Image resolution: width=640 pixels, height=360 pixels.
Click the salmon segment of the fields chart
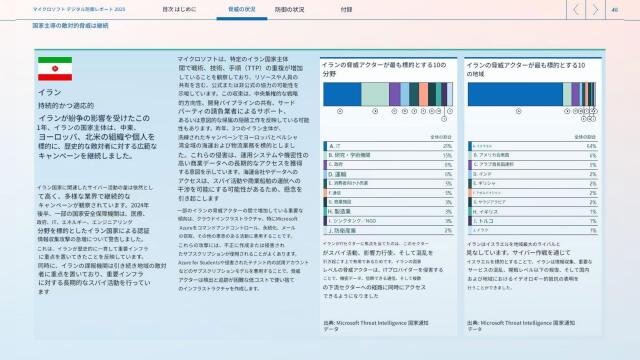coord(423,94)
